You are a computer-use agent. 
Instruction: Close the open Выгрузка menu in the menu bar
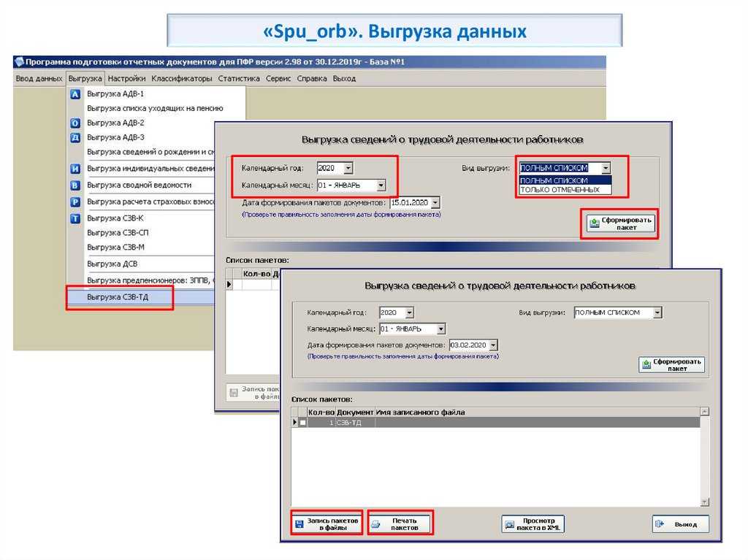coord(85,79)
